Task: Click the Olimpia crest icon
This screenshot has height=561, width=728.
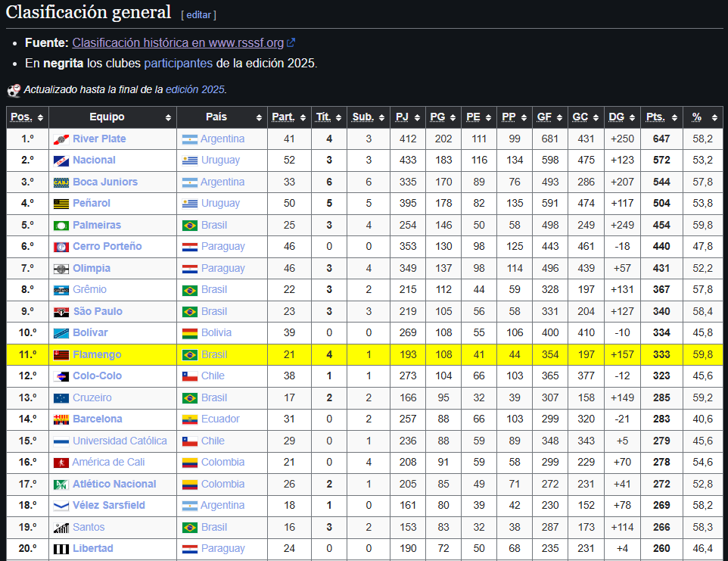Action: [x=61, y=269]
